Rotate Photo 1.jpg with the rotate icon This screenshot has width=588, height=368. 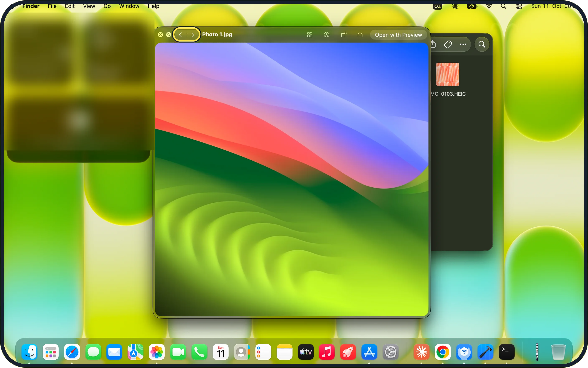(343, 35)
